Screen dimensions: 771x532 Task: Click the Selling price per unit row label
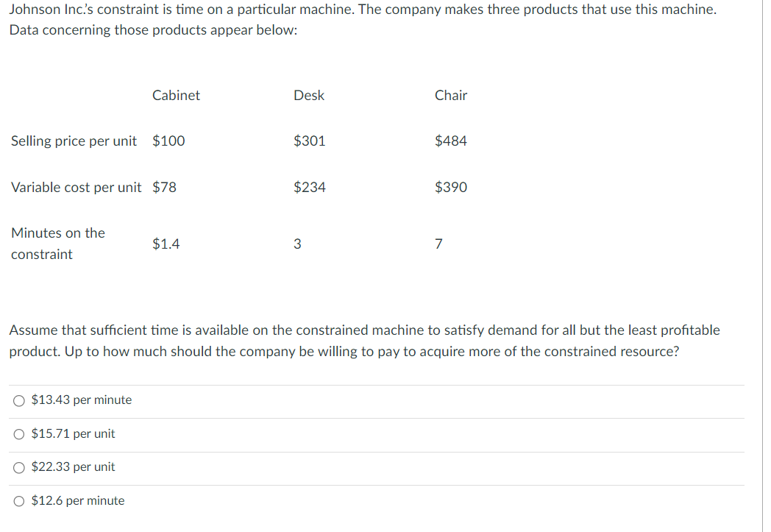point(74,141)
